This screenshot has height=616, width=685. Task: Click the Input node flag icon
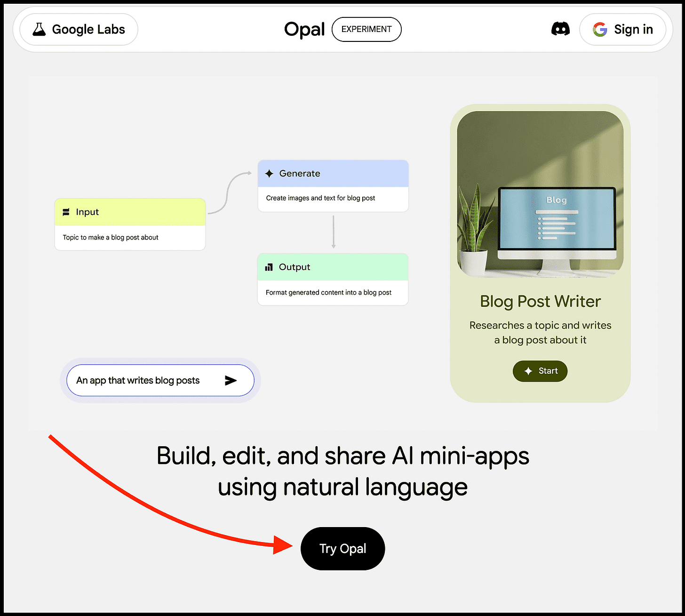tap(66, 212)
